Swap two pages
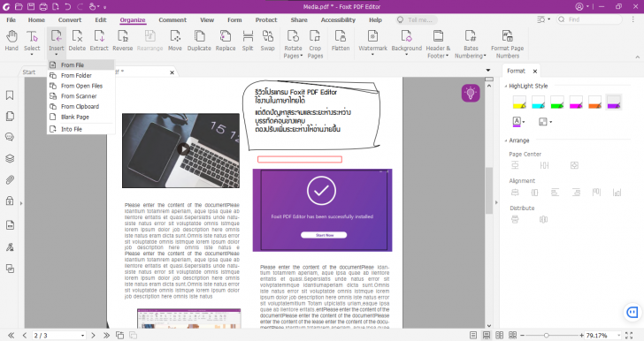This screenshot has width=644, height=341. 267,41
